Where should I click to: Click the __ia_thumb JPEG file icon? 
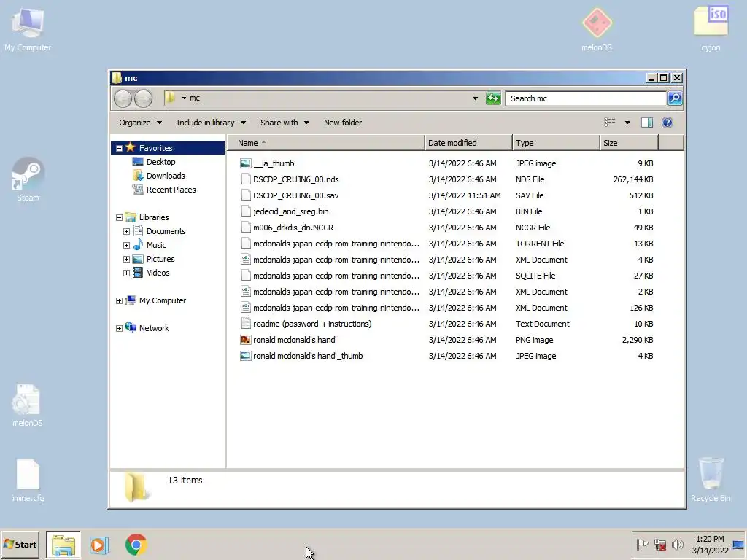pos(245,163)
